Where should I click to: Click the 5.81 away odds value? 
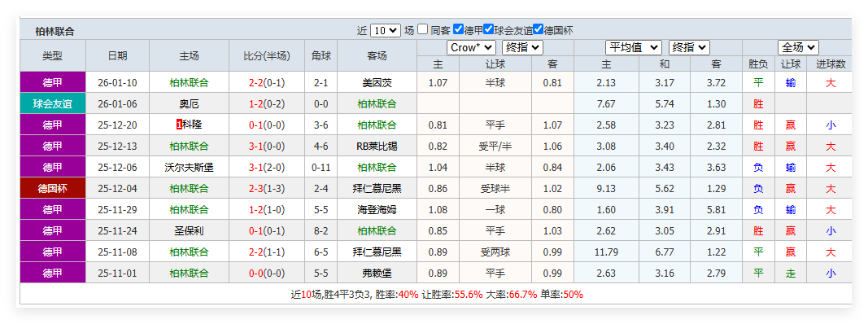click(x=717, y=209)
